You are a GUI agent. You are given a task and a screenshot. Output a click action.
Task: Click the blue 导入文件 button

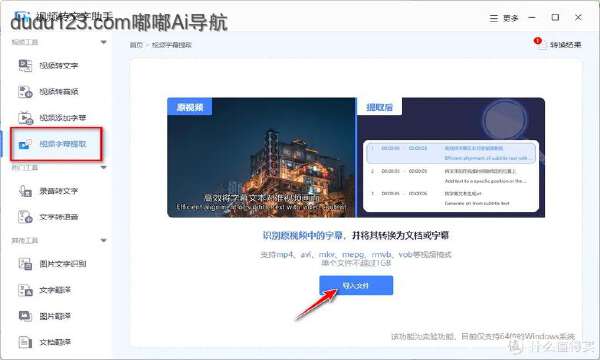356,285
